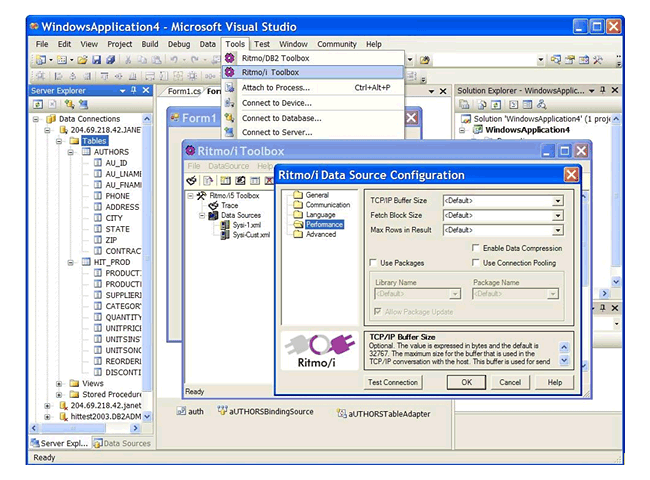Open Max Rows in Result dropdown

[x=558, y=230]
